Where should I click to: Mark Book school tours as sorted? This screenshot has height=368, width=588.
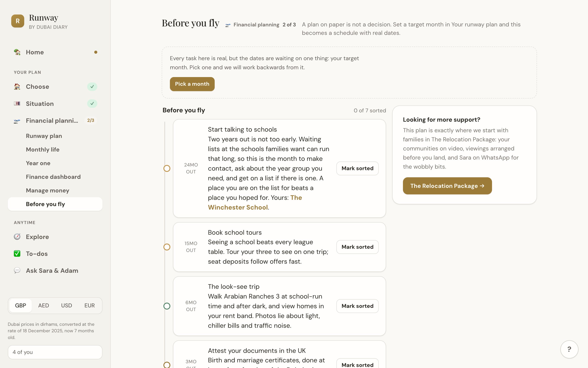(x=357, y=247)
